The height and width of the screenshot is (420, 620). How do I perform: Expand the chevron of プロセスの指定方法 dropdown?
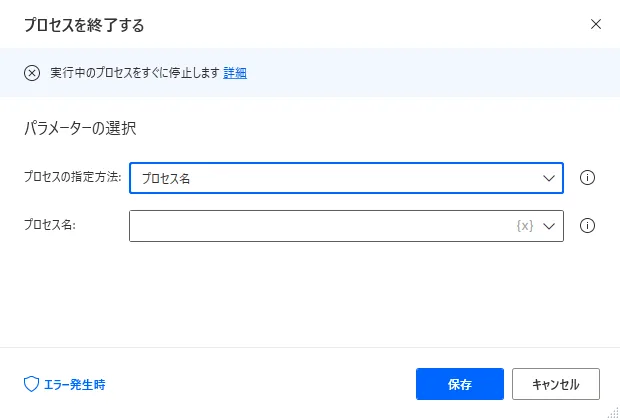pyautogui.click(x=548, y=178)
